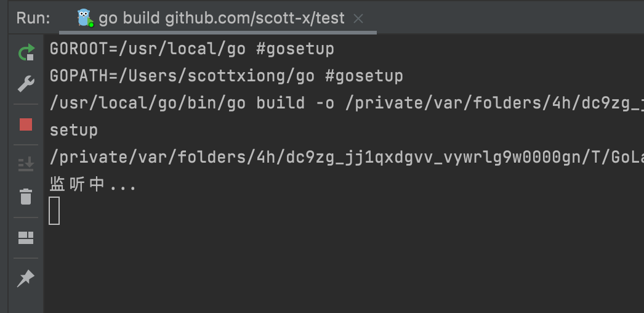644x313 pixels.
Task: Pin the run tab with pin icon
Action: click(x=26, y=278)
